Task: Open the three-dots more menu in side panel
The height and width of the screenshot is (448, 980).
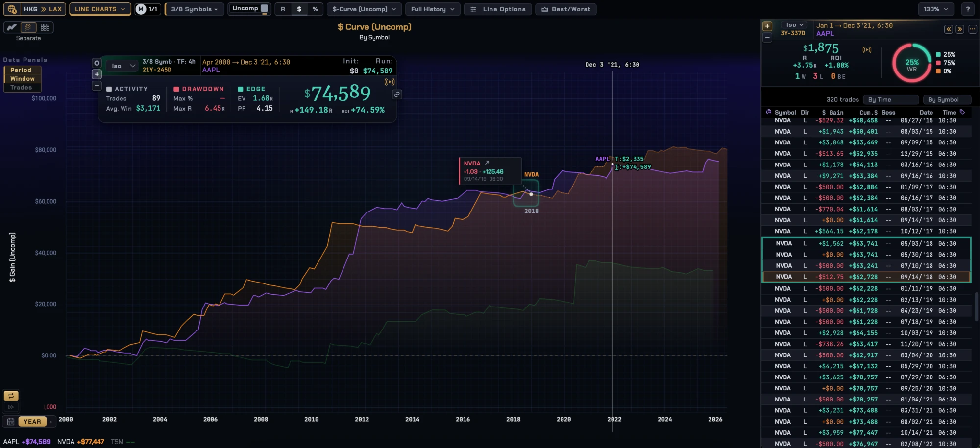Action: [x=972, y=29]
